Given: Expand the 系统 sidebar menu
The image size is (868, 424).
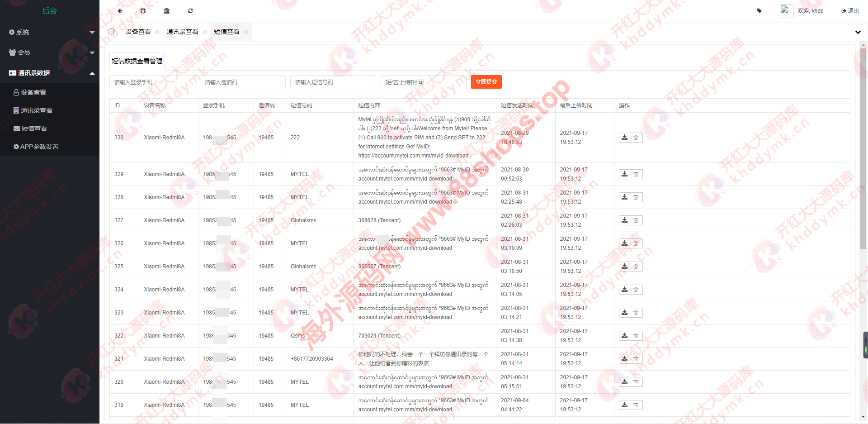Looking at the screenshot, I should point(50,32).
